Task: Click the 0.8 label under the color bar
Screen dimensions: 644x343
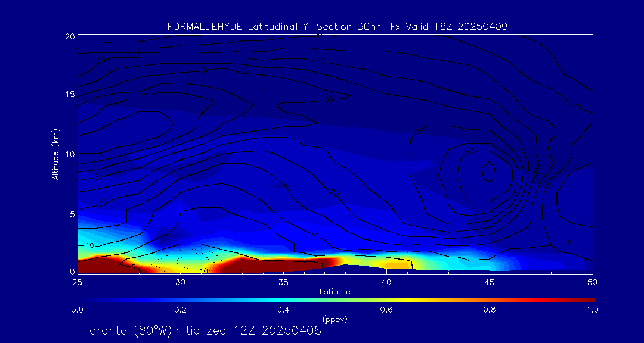Action: pos(490,310)
